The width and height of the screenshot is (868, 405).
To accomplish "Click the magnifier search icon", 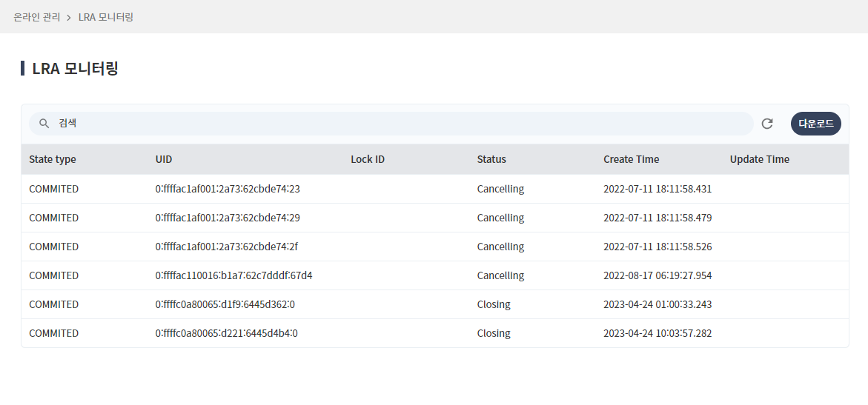I will click(44, 124).
